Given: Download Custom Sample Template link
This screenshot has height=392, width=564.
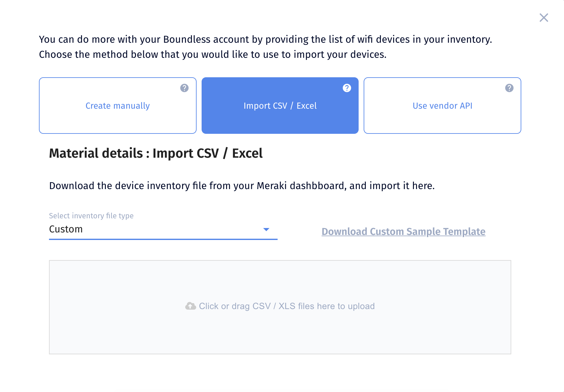Looking at the screenshot, I should (x=404, y=231).
